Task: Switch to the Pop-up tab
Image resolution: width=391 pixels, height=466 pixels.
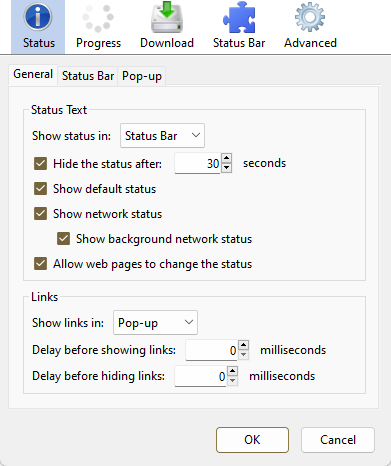Action: tap(142, 76)
